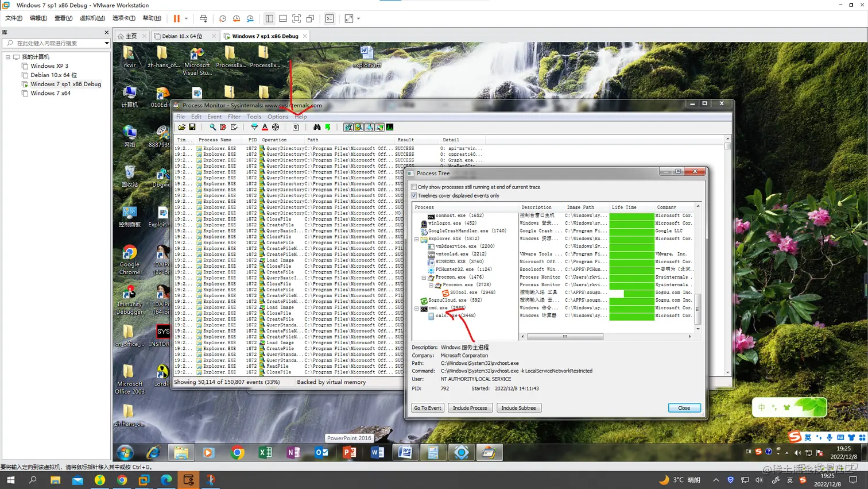Select vmtoolsd.exe (2212) process row
This screenshot has width=868, height=489.
pyautogui.click(x=456, y=254)
